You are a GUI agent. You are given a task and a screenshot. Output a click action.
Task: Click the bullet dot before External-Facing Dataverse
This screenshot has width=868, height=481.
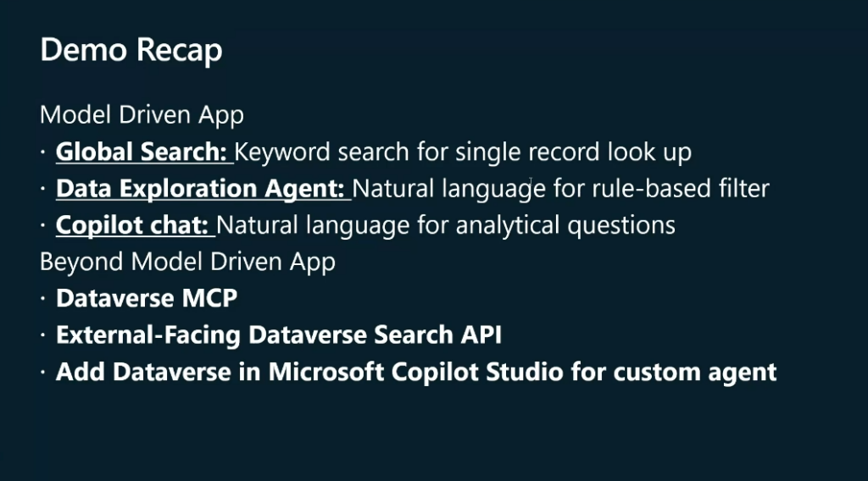click(x=43, y=335)
